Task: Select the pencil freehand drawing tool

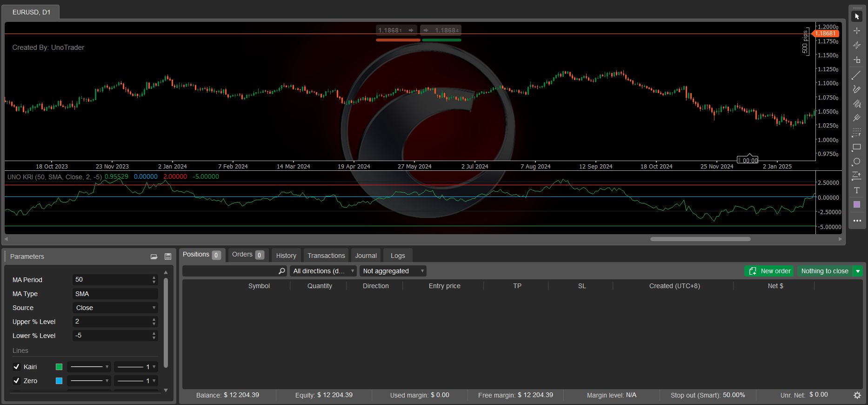Action: point(856,89)
